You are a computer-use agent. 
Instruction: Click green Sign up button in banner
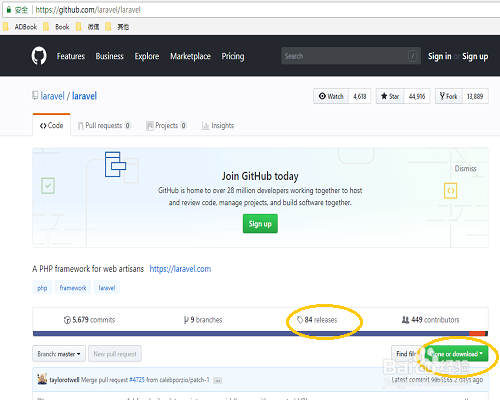260,224
